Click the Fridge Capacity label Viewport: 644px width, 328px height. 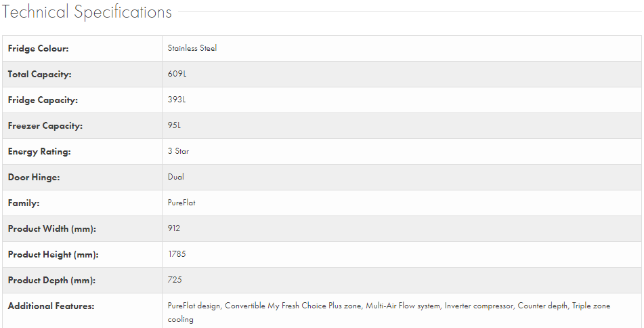(x=43, y=100)
